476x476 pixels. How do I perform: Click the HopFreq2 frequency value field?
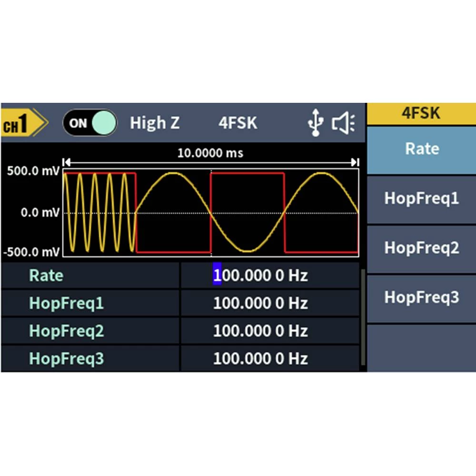pyautogui.click(x=260, y=331)
